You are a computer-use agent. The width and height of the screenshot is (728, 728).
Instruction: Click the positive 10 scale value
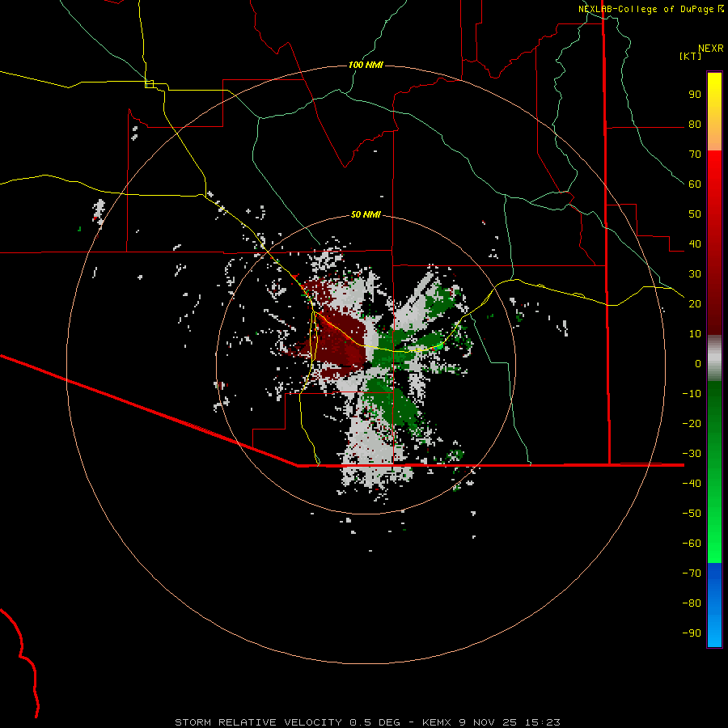click(695, 334)
